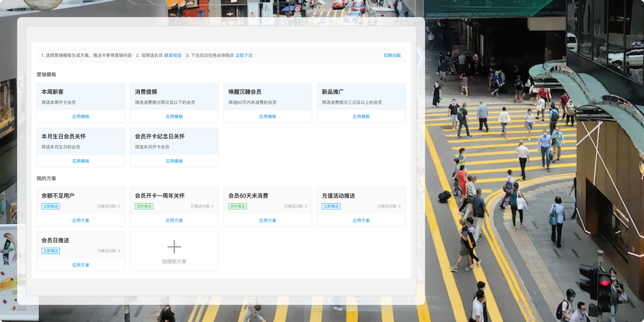Viewport: 644px width, 322px height.
Task: Click the plus icon to create plan
Action: pos(174,247)
